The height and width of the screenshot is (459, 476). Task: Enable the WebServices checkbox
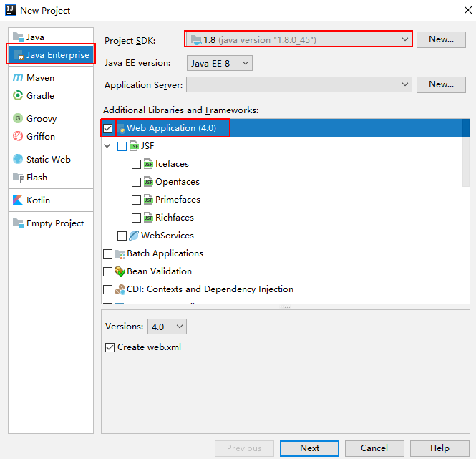pyautogui.click(x=122, y=236)
